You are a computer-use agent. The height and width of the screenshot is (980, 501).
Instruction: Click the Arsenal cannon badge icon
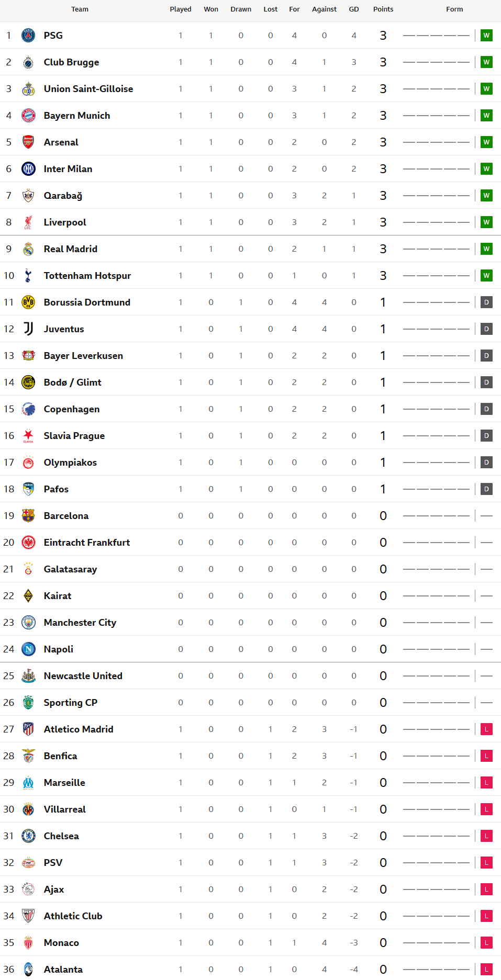28,142
